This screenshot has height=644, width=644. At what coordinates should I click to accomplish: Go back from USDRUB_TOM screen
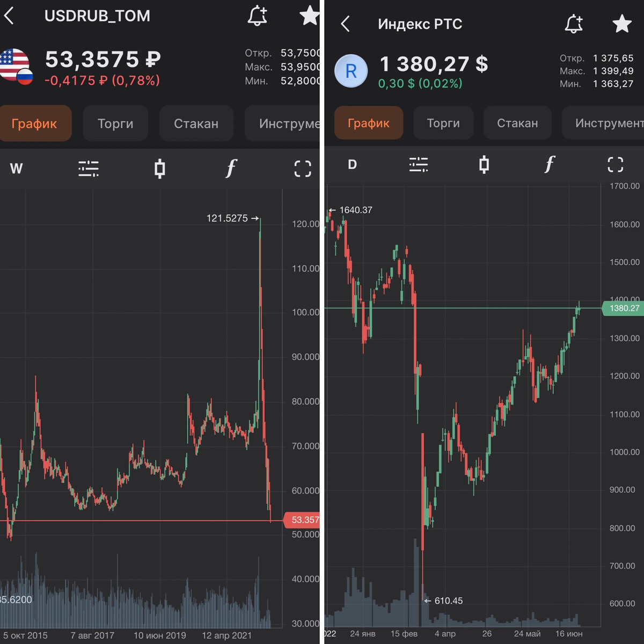[x=9, y=16]
